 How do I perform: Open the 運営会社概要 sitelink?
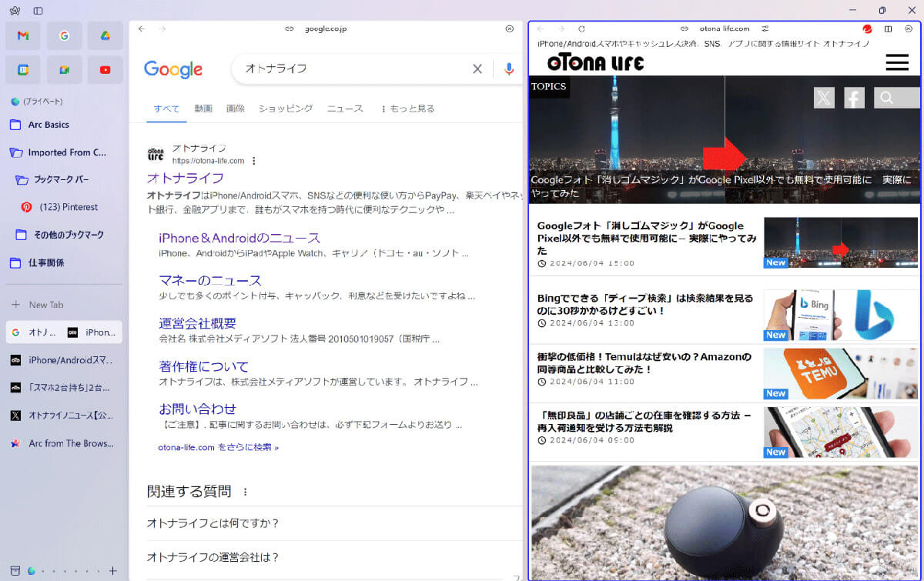[x=197, y=323]
